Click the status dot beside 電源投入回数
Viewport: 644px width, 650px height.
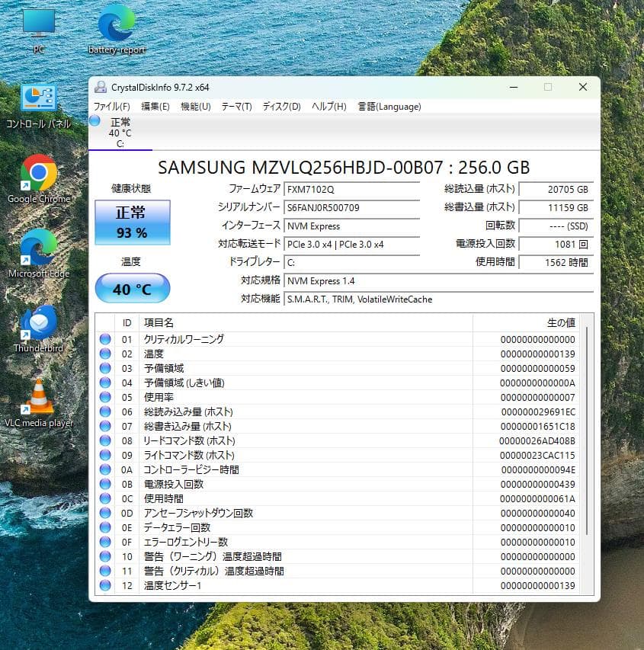tap(104, 484)
